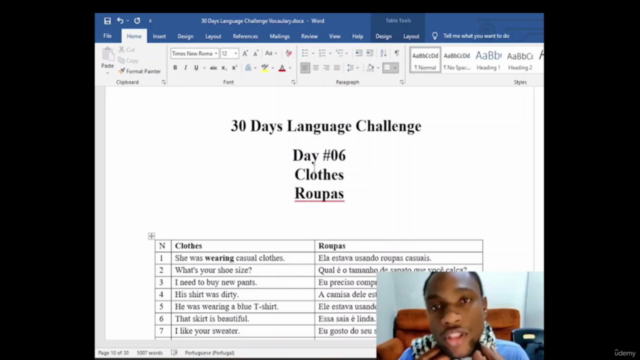Click the proofing icon in the status bar
The width and height of the screenshot is (640, 360).
(x=174, y=353)
